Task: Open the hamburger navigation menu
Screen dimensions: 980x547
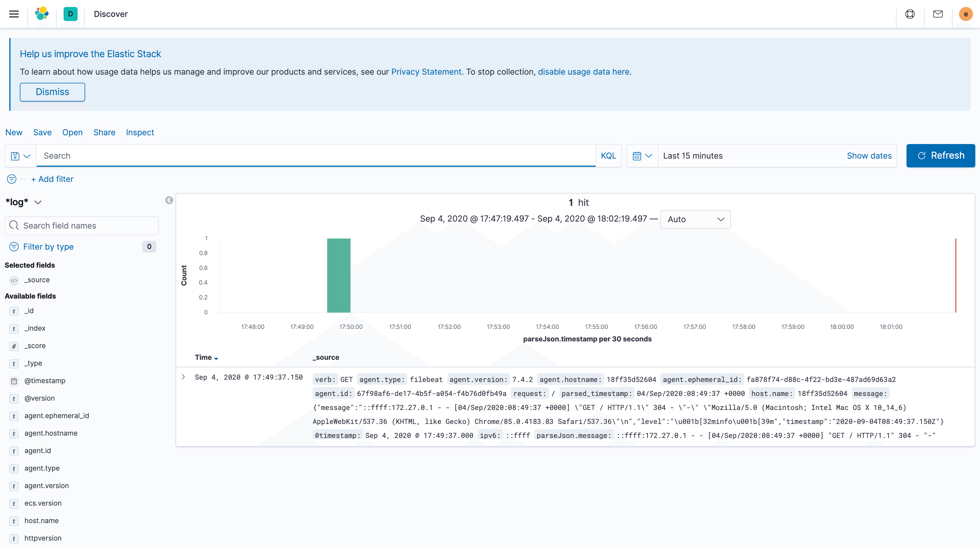Action: pos(14,14)
